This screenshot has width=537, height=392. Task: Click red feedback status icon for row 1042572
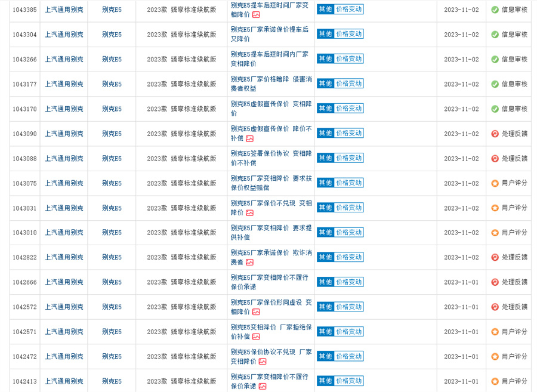pos(495,307)
